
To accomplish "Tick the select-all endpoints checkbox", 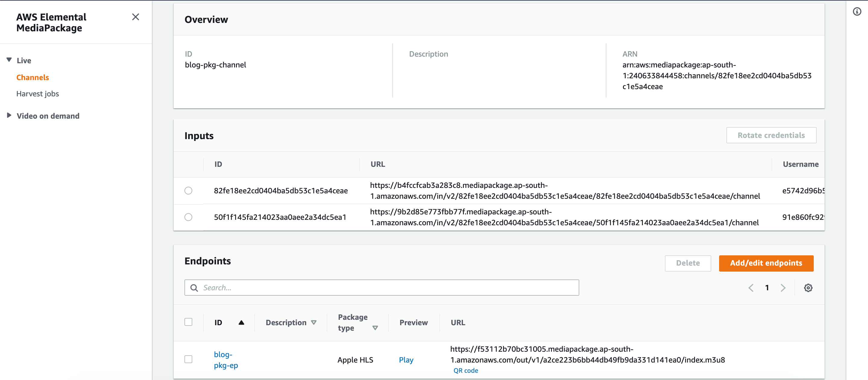I will [188, 322].
